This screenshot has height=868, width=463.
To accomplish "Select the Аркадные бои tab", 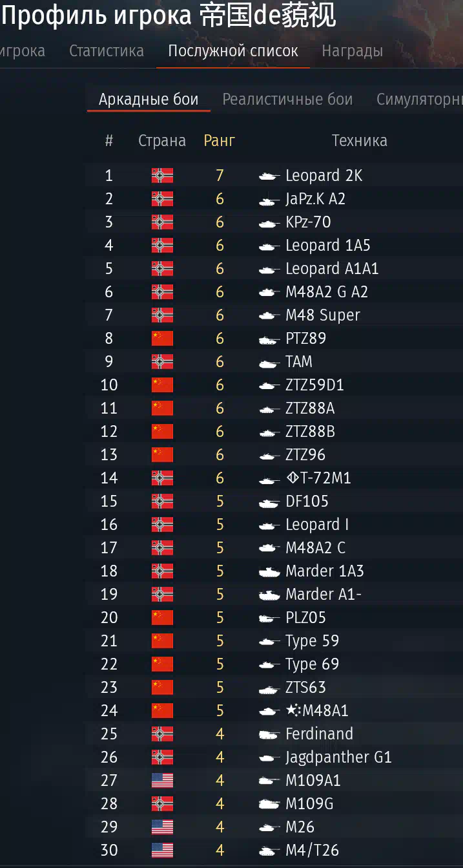I will tap(149, 100).
